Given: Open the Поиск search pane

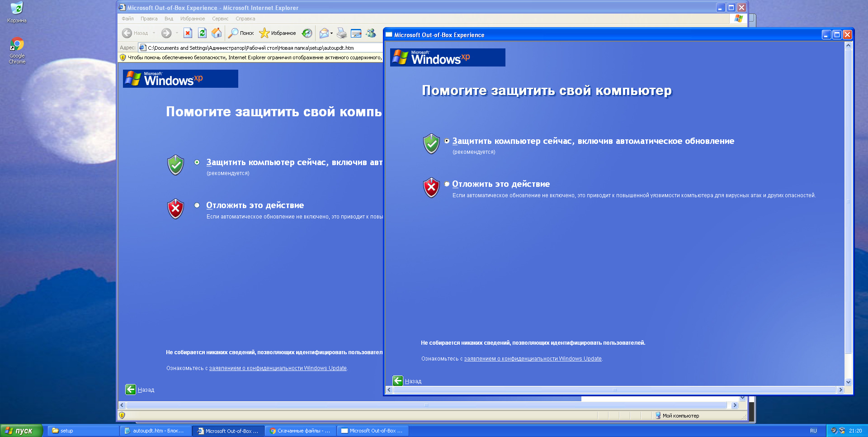Looking at the screenshot, I should coord(241,33).
